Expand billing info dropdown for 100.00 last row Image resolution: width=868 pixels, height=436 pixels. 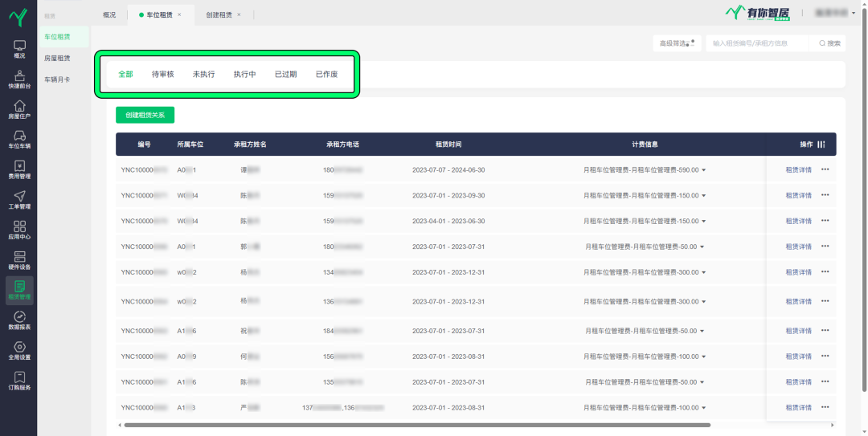coord(704,408)
